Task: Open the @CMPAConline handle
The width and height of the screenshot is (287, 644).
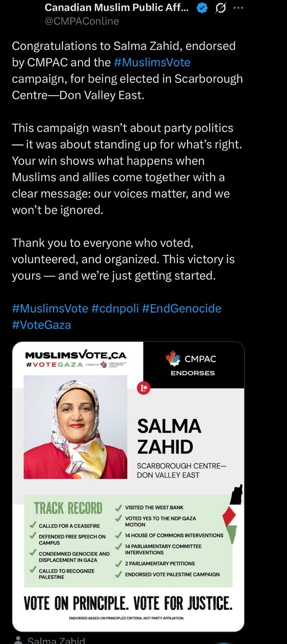Action: pyautogui.click(x=82, y=21)
